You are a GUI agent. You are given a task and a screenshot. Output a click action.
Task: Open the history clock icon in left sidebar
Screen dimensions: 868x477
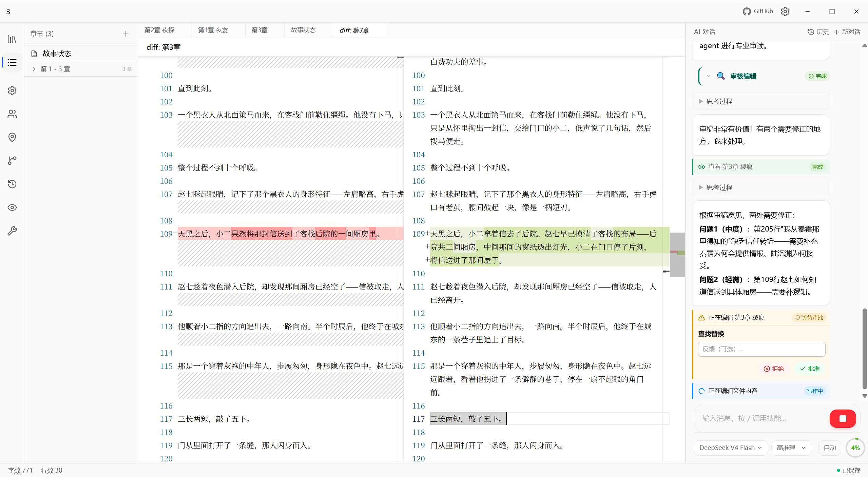click(12, 184)
